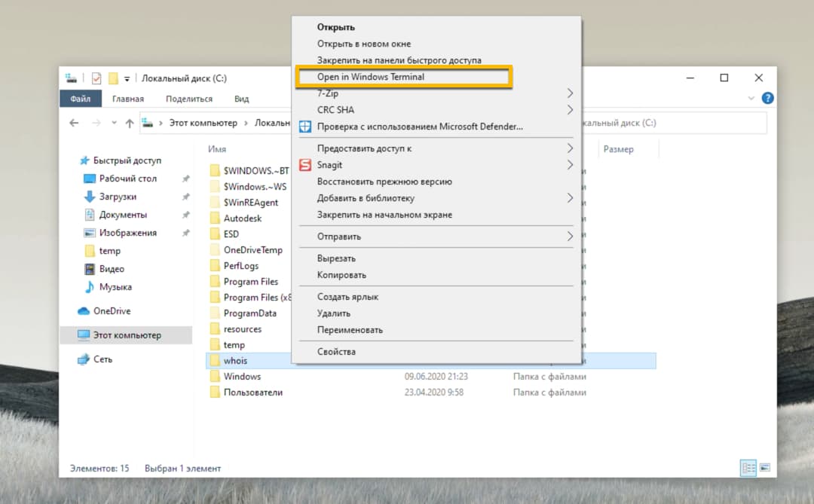This screenshot has height=504, width=814.
Task: Open Загрузки in sidebar
Action: click(x=111, y=197)
